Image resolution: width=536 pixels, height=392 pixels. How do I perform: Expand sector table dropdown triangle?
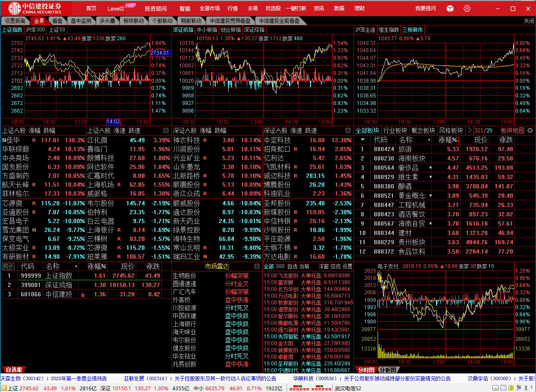click(x=362, y=140)
